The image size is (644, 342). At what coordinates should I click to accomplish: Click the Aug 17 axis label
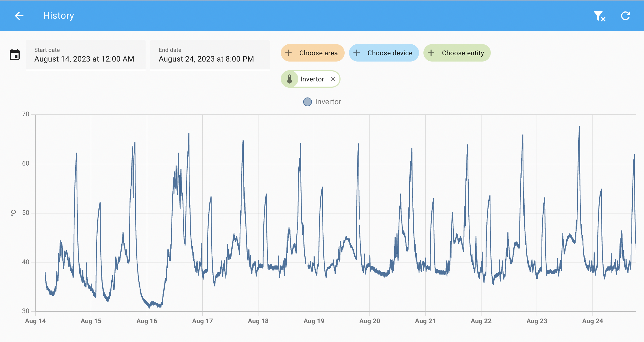pos(202,321)
